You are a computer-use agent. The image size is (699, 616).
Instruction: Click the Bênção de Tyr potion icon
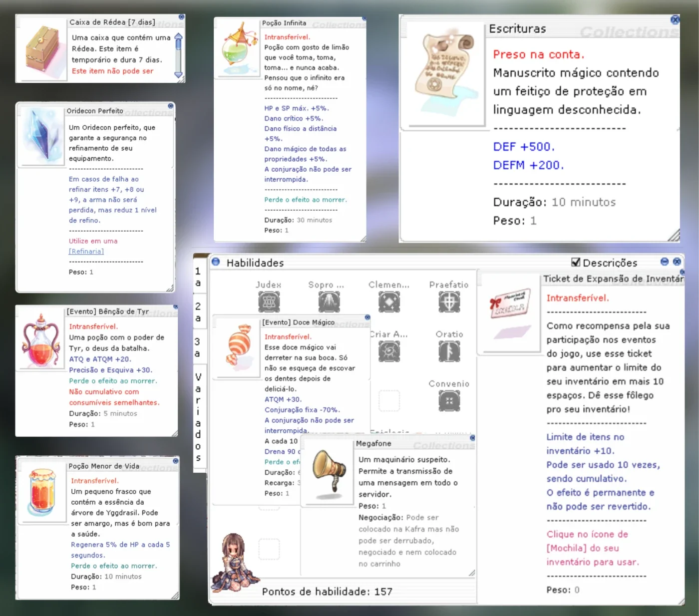(41, 341)
